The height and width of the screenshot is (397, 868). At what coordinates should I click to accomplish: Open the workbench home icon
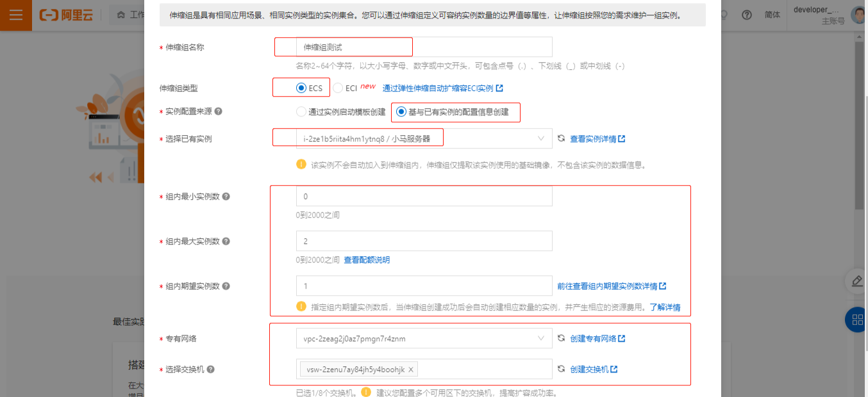pyautogui.click(x=121, y=15)
